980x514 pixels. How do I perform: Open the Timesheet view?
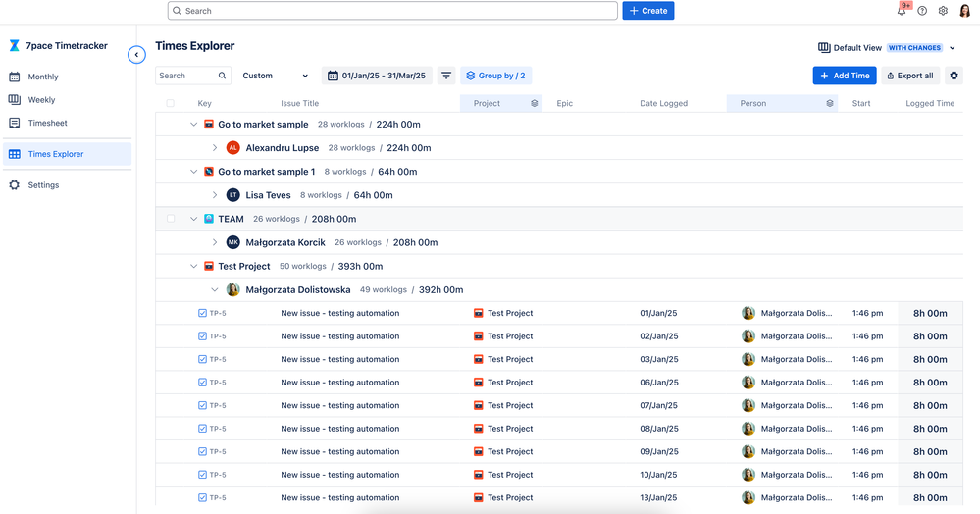coord(68,124)
